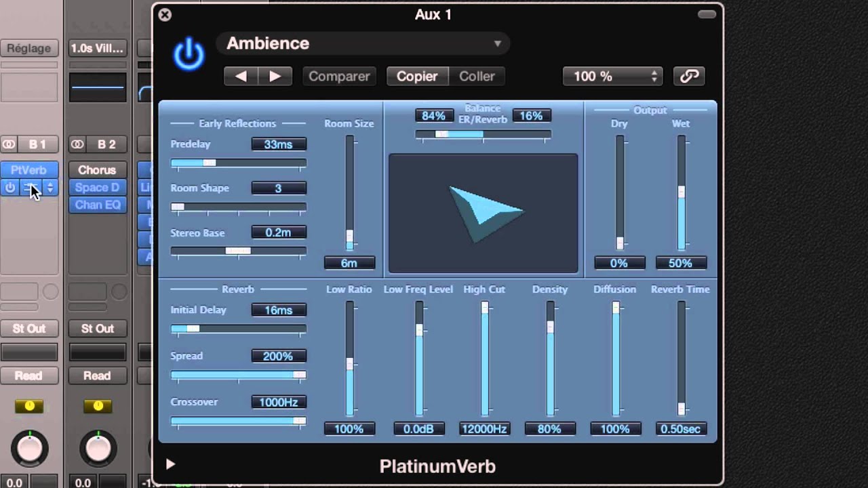The image size is (868, 488).
Task: Click the Spread slider
Action: tap(238, 375)
